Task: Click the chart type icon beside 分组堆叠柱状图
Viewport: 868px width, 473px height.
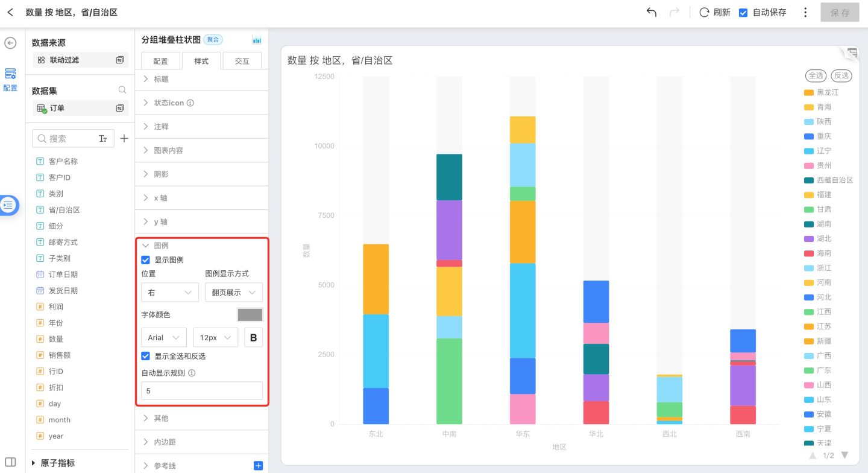Action: coord(257,40)
